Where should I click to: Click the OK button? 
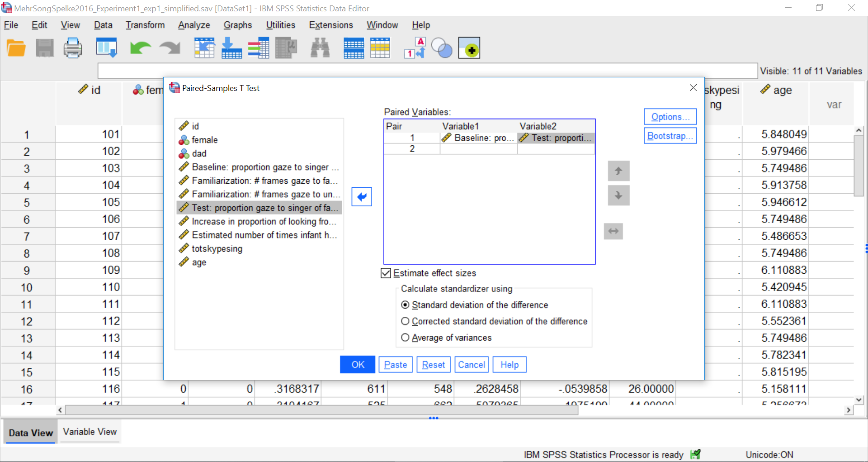358,365
